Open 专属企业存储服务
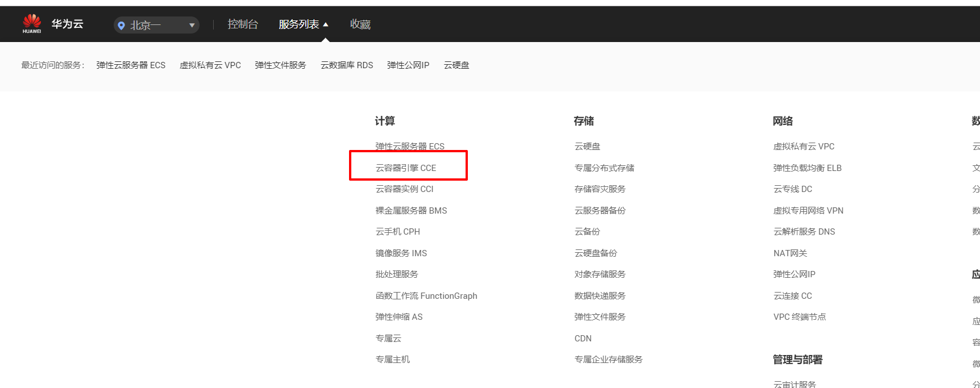Image resolution: width=980 pixels, height=388 pixels. 609,360
